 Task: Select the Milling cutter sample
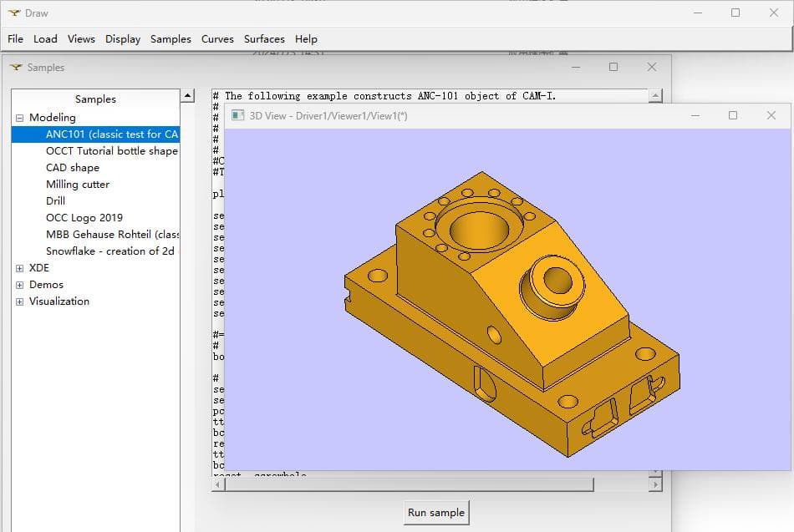78,185
